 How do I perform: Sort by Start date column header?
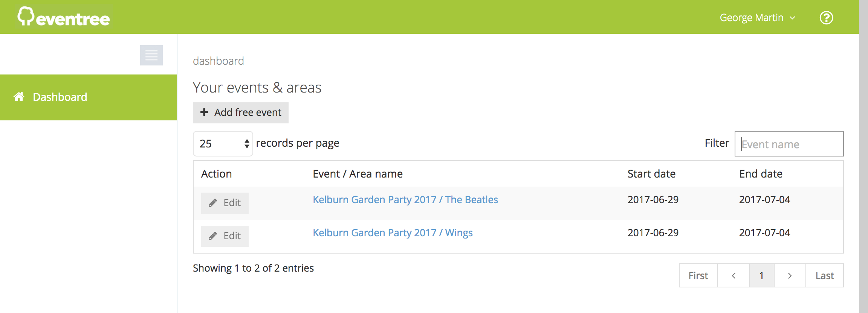(651, 174)
